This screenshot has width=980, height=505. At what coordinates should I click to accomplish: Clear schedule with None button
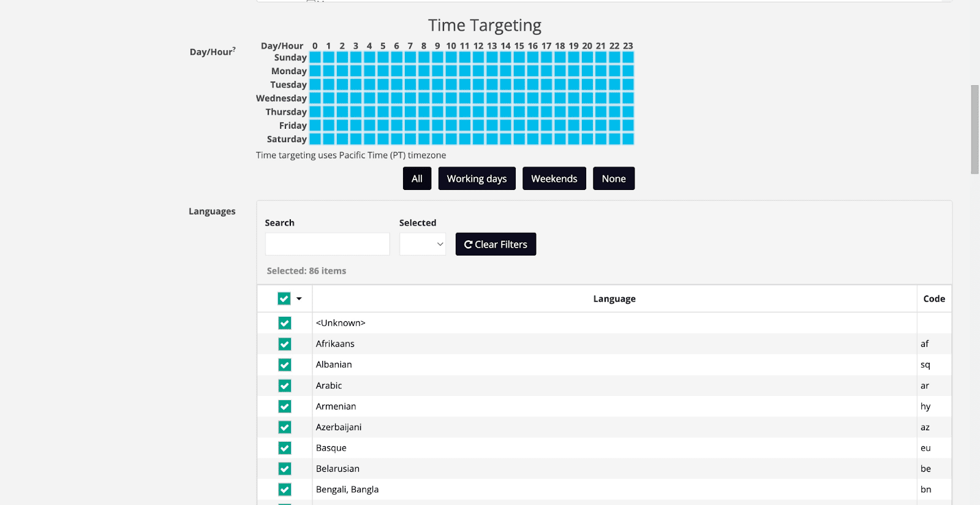(613, 179)
